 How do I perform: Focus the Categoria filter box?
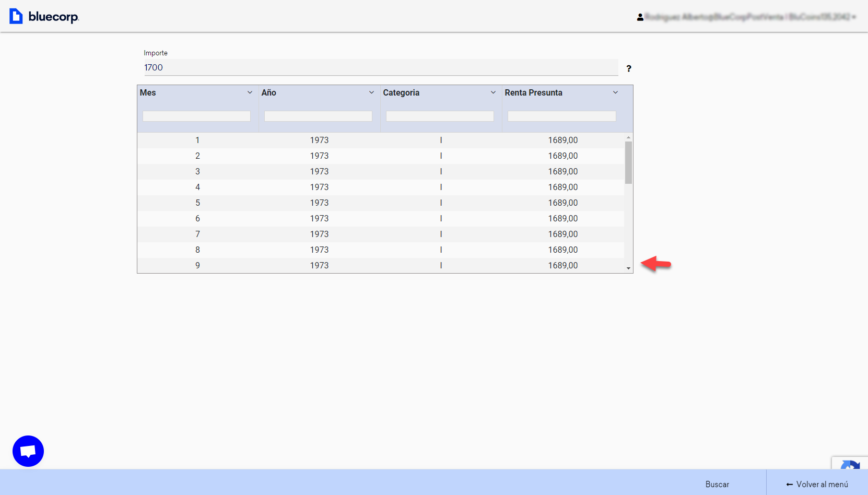tap(440, 116)
